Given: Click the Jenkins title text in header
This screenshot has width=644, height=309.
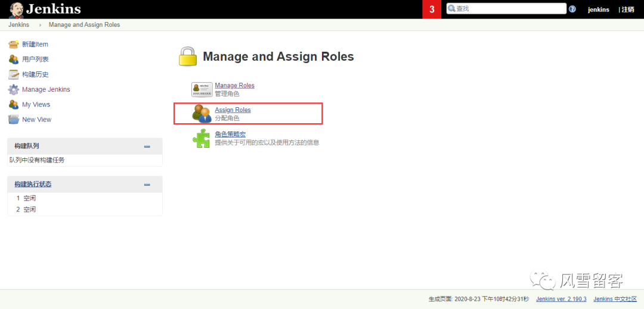Looking at the screenshot, I should click(54, 9).
